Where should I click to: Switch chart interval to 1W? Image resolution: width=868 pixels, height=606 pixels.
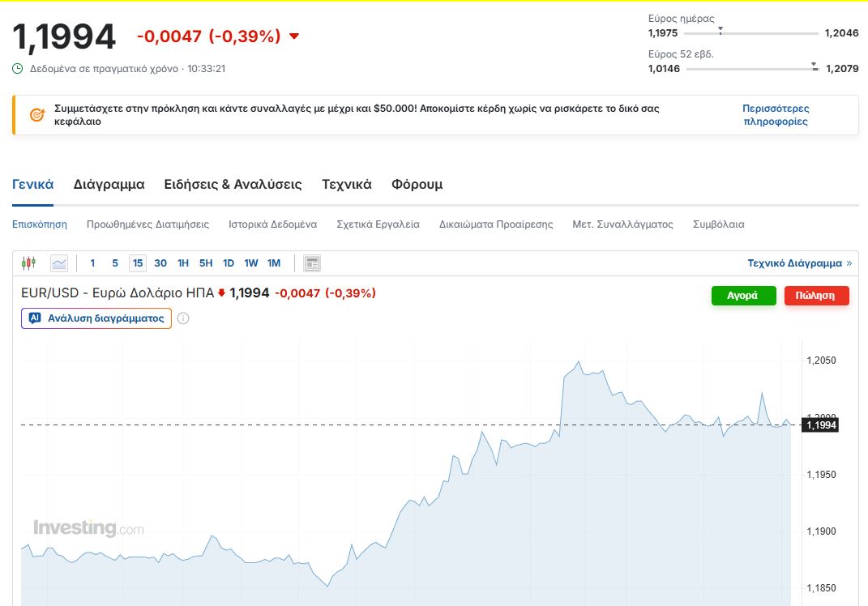coord(251,263)
